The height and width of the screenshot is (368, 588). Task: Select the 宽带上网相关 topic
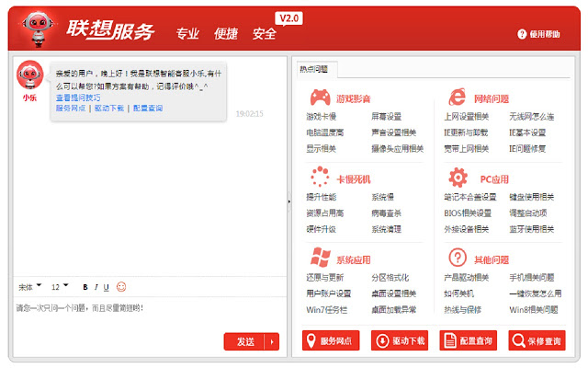[467, 149]
